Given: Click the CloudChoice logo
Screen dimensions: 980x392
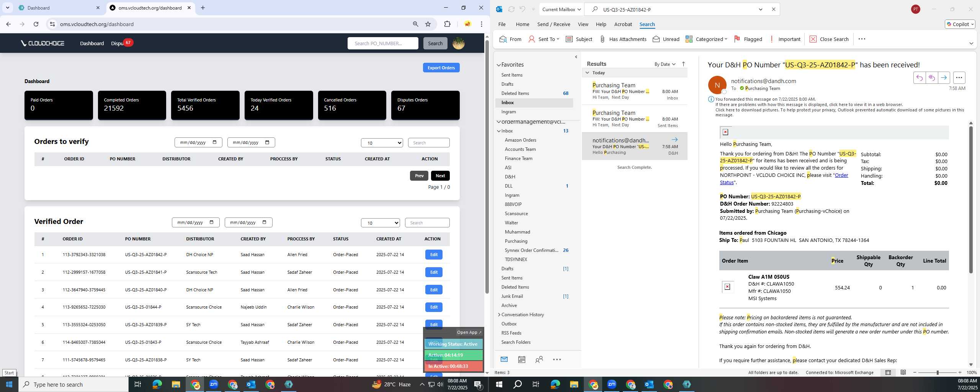Looking at the screenshot, I should point(42,43).
